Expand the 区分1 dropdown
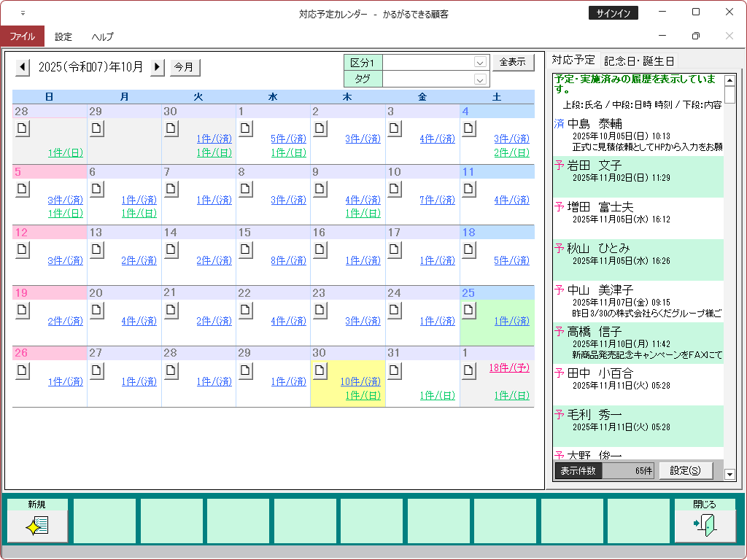This screenshot has height=560, width=747. coord(480,63)
